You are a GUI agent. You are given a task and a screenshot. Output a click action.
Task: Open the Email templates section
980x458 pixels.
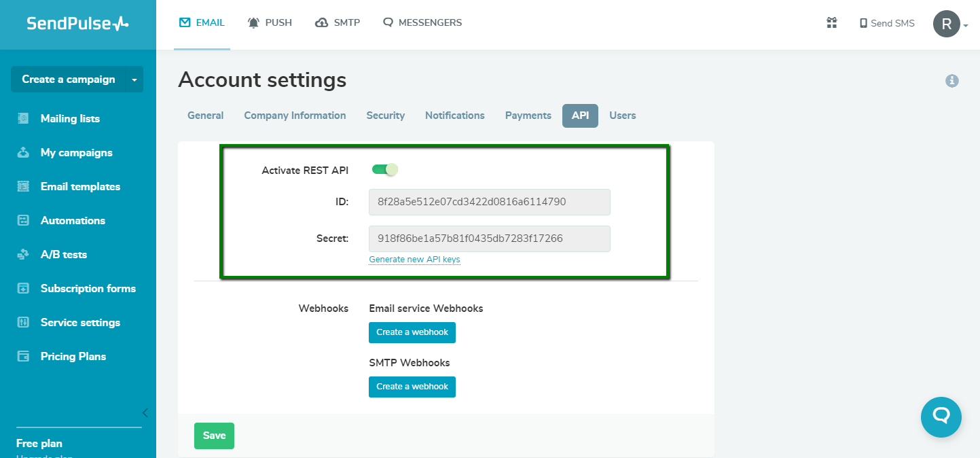tap(79, 186)
